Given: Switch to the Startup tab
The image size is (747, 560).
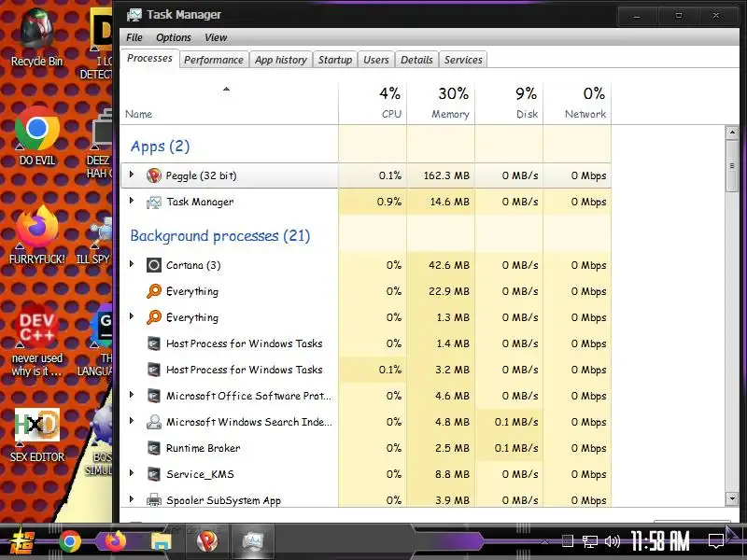Looking at the screenshot, I should click(x=335, y=60).
